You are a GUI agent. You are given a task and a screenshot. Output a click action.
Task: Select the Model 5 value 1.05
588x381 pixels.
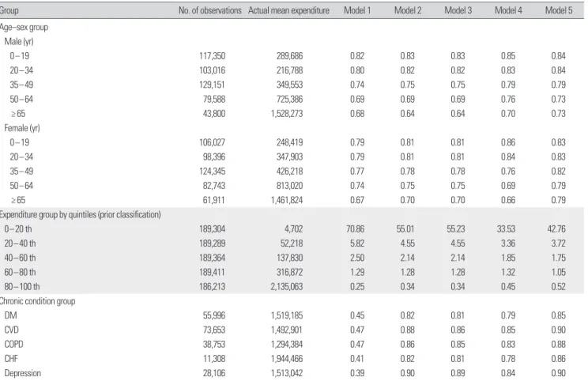pyautogui.click(x=559, y=273)
